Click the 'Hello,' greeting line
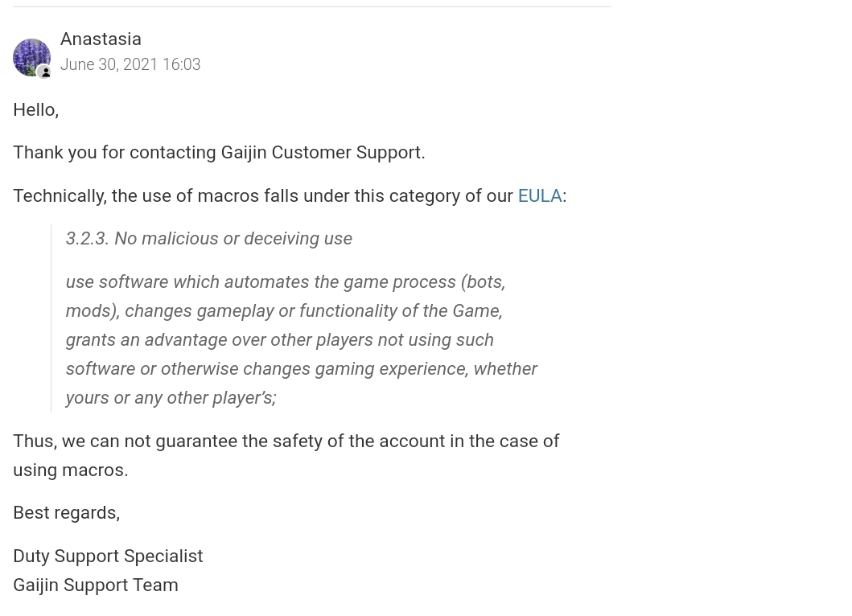Viewport: 852px width, 616px height. coord(36,109)
